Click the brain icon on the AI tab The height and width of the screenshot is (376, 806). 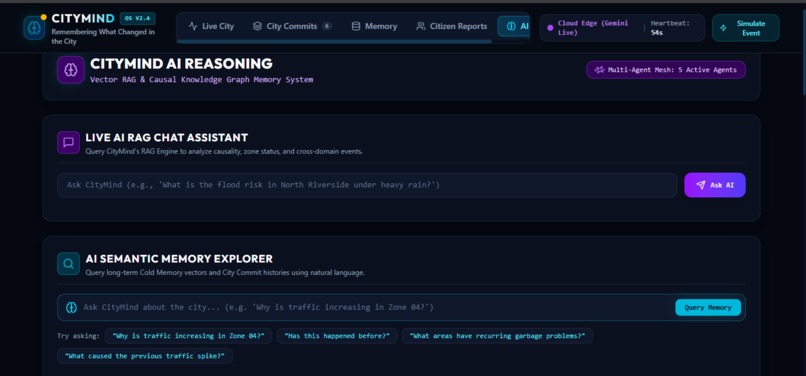click(x=511, y=26)
